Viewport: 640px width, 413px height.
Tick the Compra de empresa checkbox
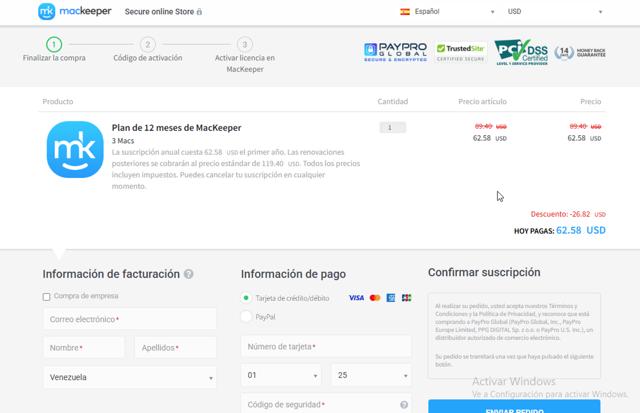[47, 297]
